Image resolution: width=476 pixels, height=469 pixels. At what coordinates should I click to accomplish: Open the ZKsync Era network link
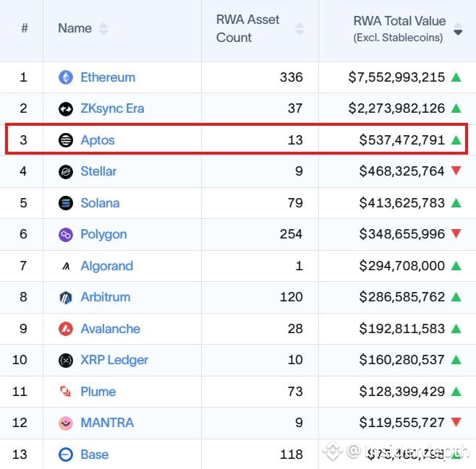coord(112,108)
